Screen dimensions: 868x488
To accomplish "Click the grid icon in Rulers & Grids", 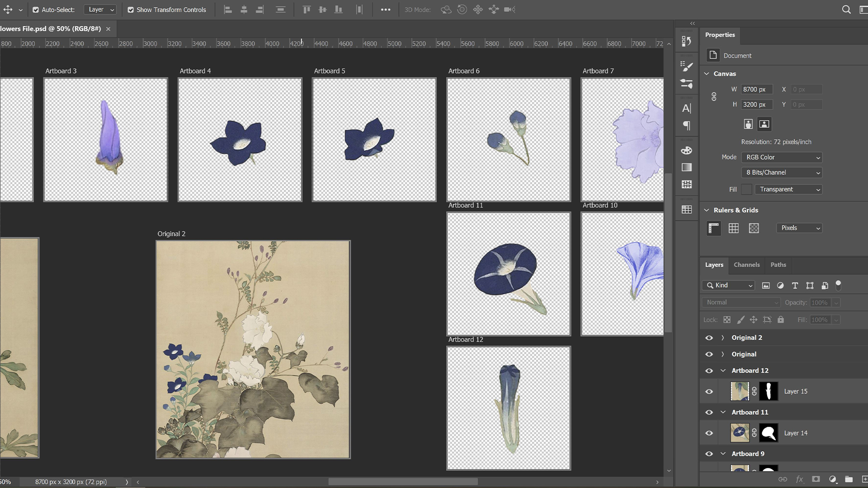I will [733, 228].
